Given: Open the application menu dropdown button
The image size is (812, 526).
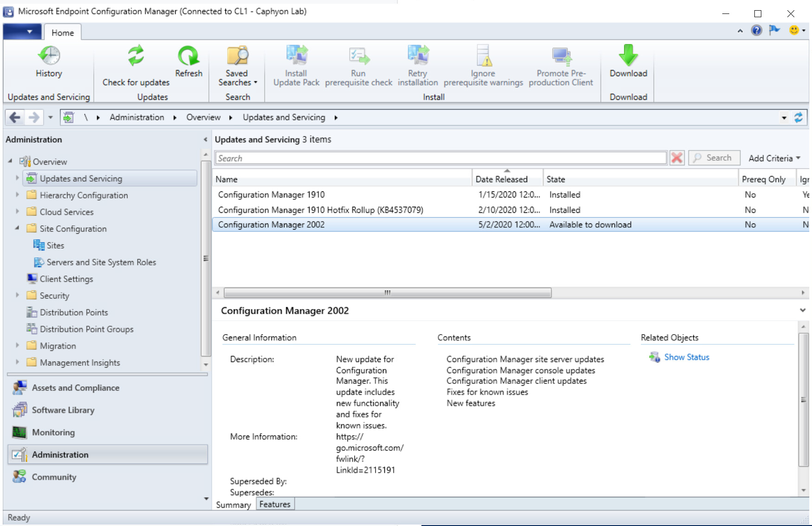Looking at the screenshot, I should click(x=22, y=32).
